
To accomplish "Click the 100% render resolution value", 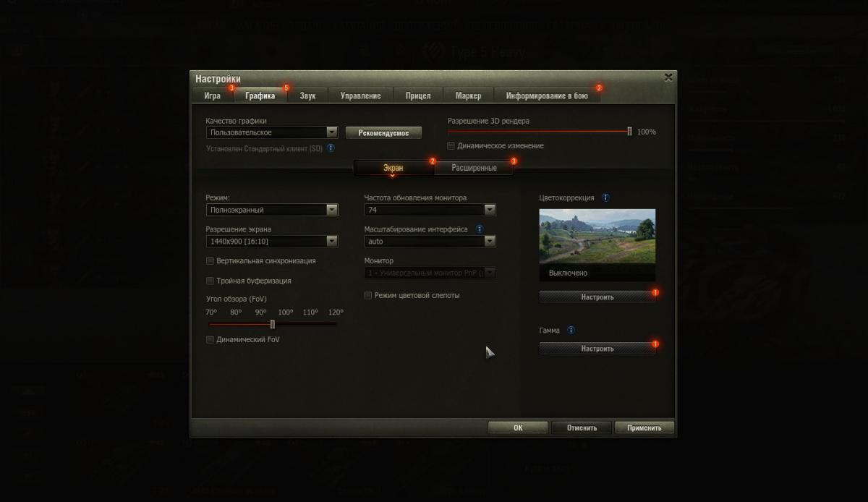I will click(x=647, y=132).
